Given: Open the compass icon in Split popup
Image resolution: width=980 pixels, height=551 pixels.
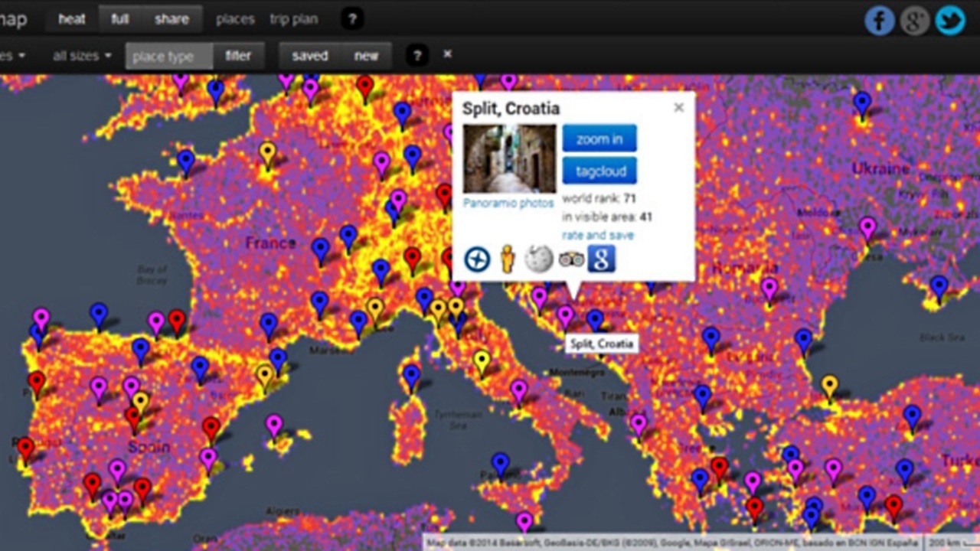Looking at the screenshot, I should coord(477,259).
